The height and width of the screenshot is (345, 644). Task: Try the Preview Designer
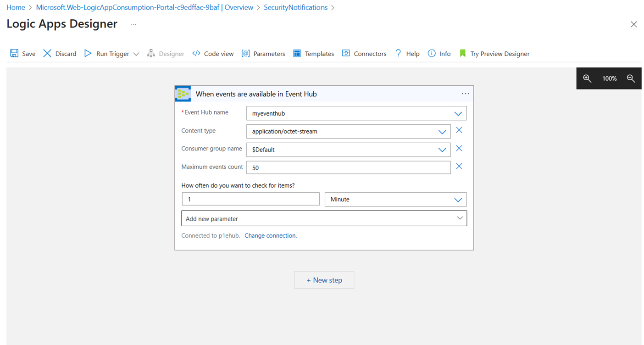(494, 54)
